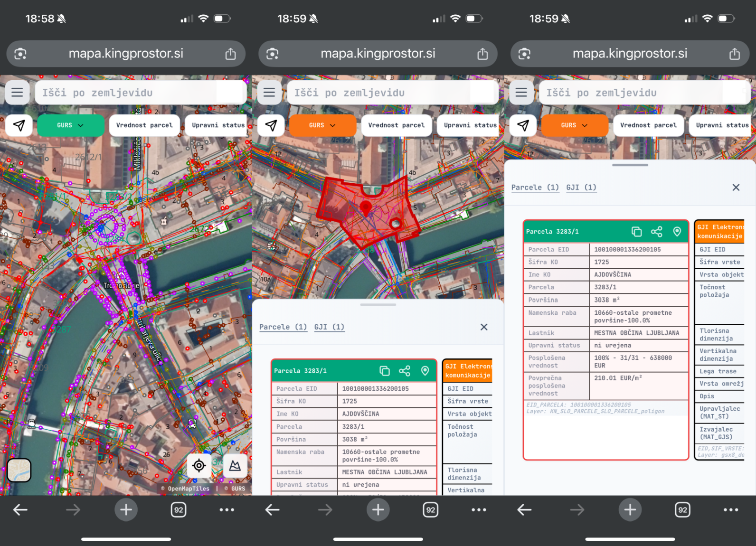Select the measure tool icon on the left map
Screen dimensions: 756x546
click(235, 466)
